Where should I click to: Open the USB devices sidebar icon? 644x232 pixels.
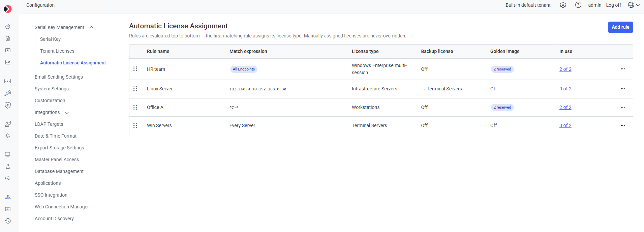tap(8, 178)
